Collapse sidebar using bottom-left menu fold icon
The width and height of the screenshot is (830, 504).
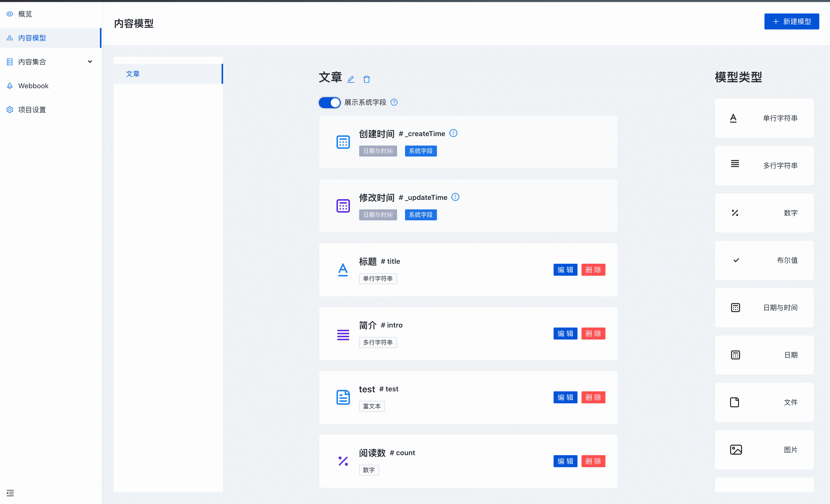(x=10, y=493)
